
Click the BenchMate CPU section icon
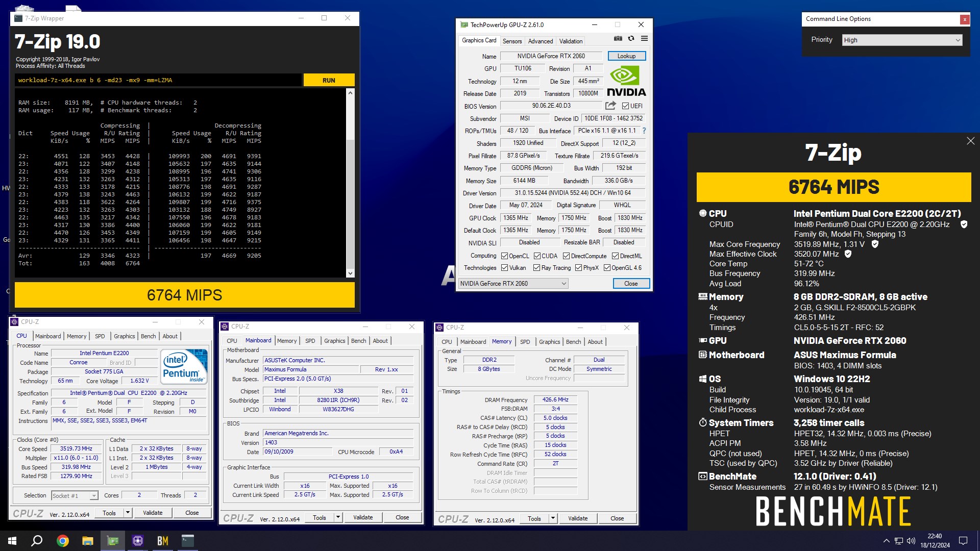coord(703,213)
